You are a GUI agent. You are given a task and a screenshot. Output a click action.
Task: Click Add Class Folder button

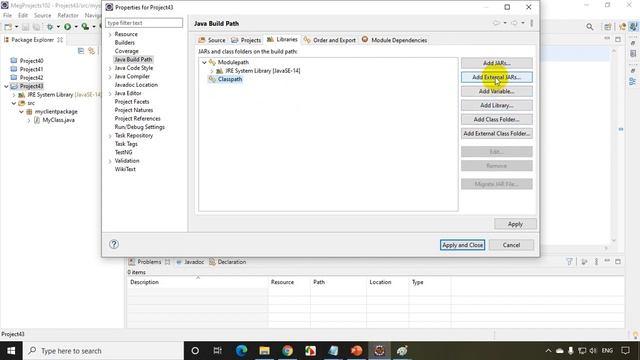[496, 119]
